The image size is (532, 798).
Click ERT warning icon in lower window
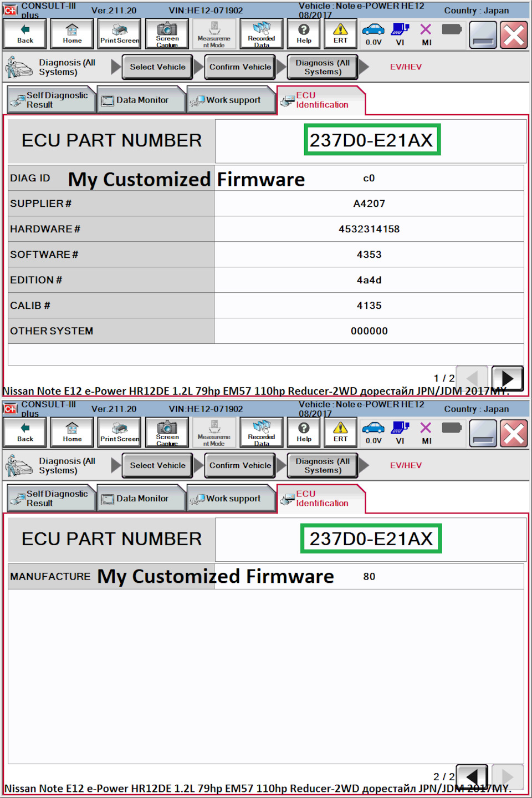click(340, 433)
